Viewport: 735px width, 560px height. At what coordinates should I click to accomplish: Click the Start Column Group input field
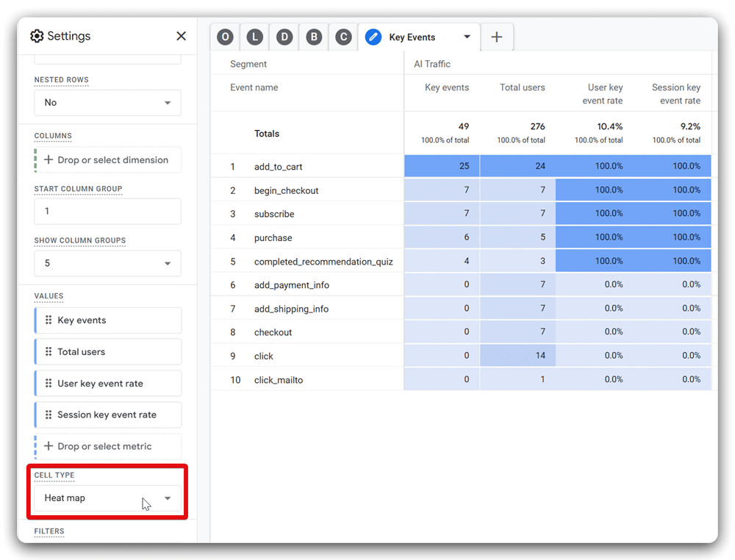pos(107,211)
